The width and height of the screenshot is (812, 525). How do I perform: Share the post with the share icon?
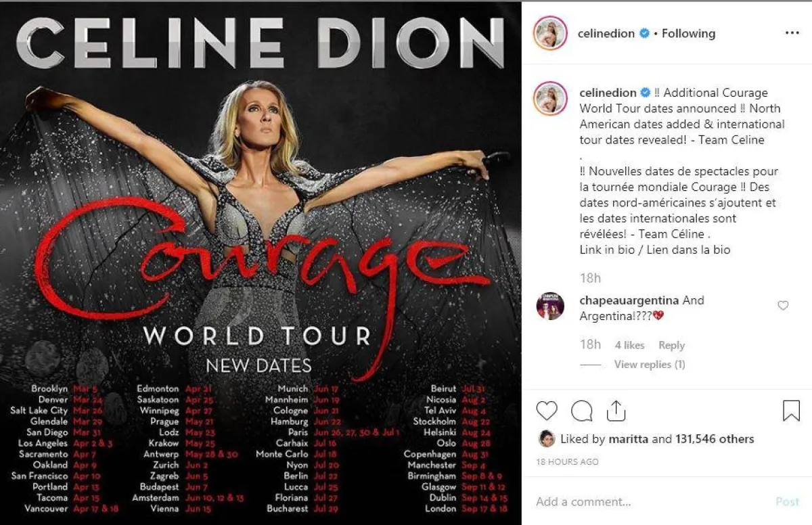(x=616, y=410)
